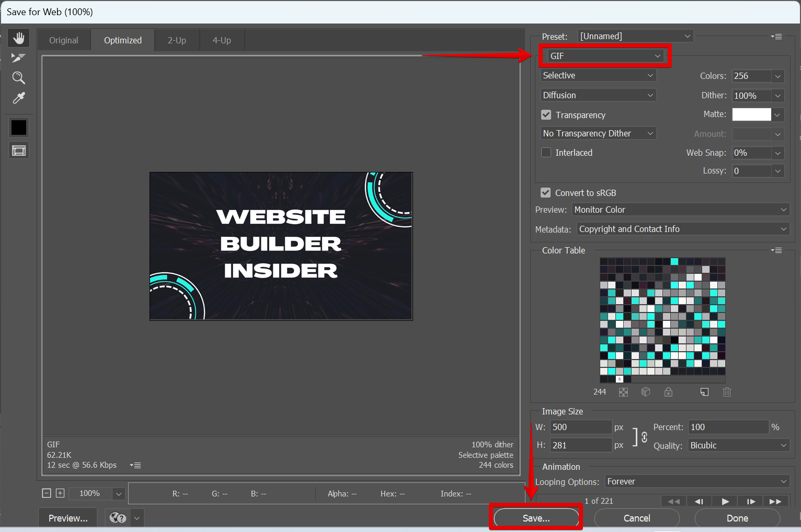The width and height of the screenshot is (801, 532).
Task: Expand the Looping Options dropdown
Action: coord(696,481)
